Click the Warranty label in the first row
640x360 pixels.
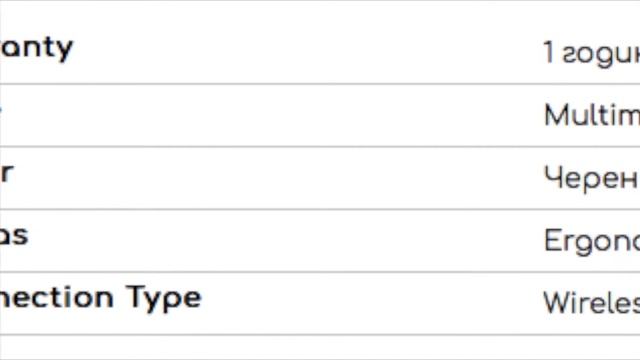[36, 50]
